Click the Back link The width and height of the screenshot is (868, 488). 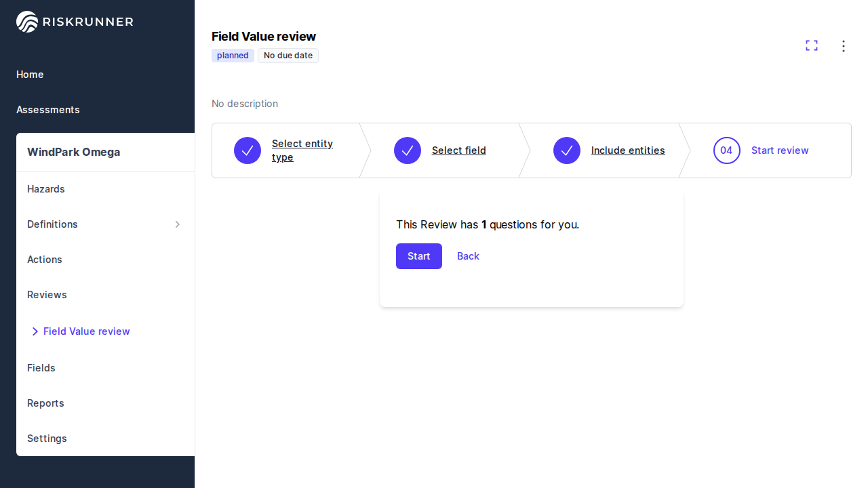point(468,256)
